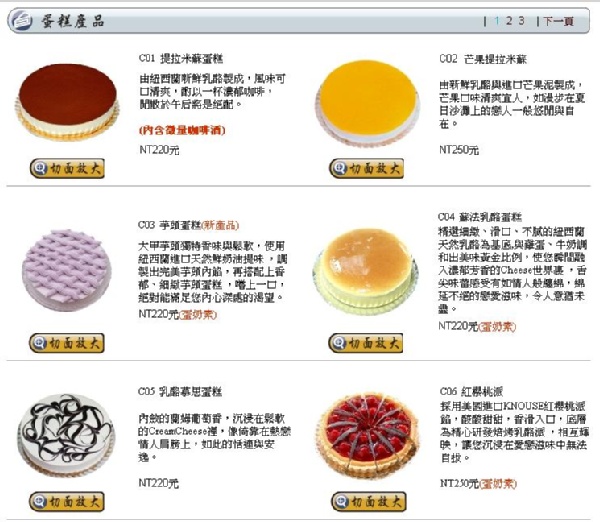Go to page 3 of cake products
600x522 pixels.
coord(521,21)
